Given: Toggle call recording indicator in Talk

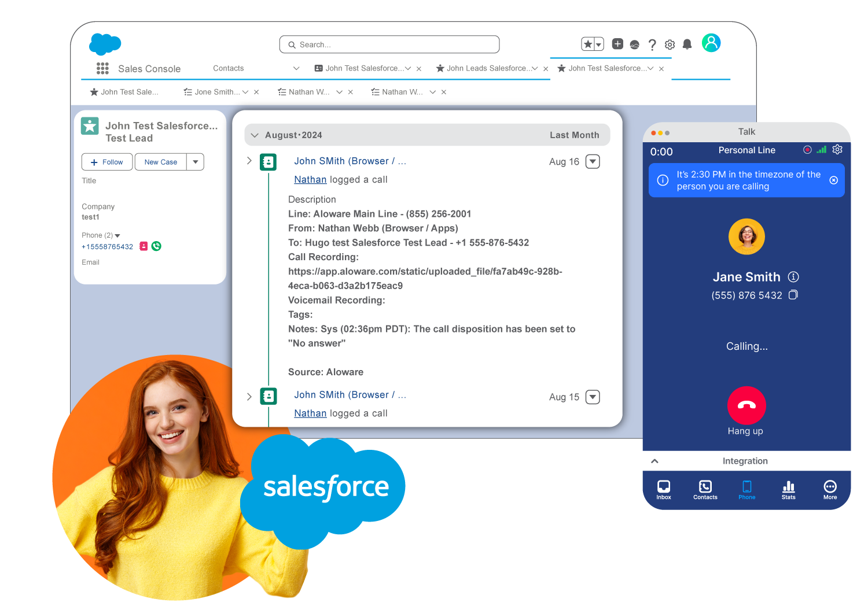Looking at the screenshot, I should [x=807, y=150].
